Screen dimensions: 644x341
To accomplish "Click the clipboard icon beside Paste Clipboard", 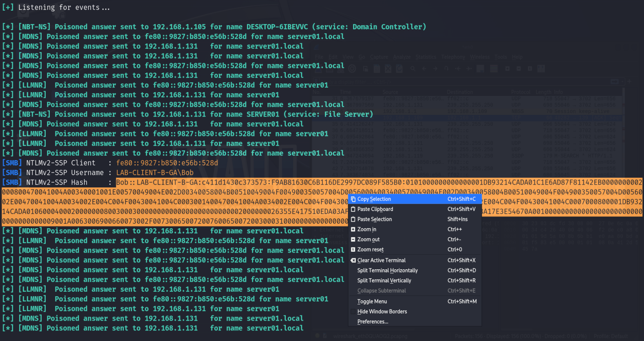I will 353,209.
